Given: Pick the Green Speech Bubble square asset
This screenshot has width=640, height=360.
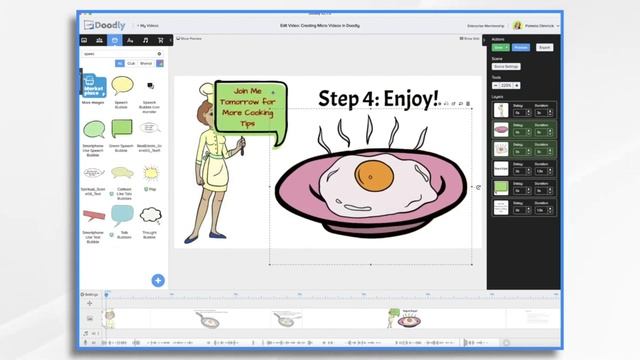Looking at the screenshot, I should click(122, 129).
